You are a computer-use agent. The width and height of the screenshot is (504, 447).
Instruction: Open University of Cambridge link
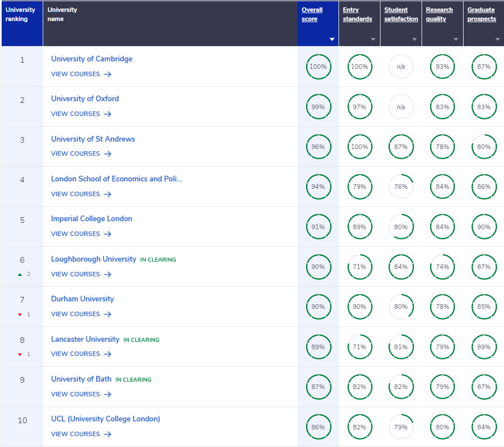[92, 59]
